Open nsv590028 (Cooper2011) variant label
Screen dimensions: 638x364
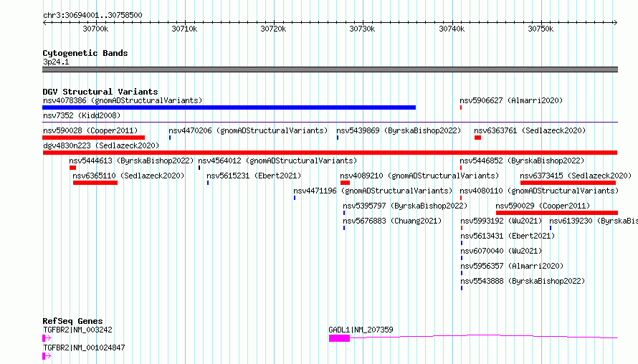(x=90, y=130)
